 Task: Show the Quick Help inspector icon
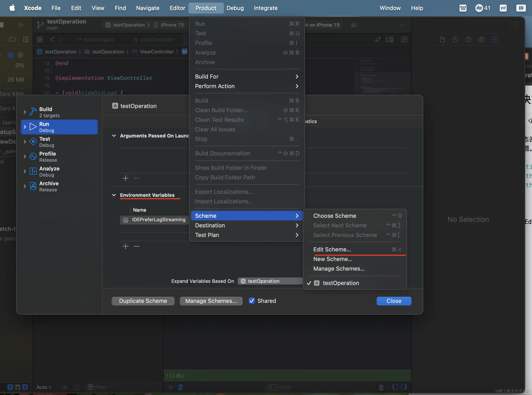tap(468, 39)
